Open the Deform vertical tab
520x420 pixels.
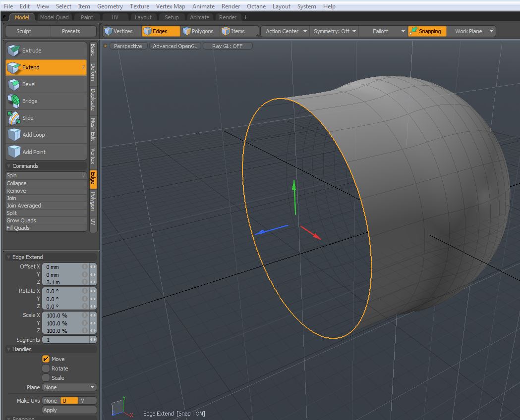tap(93, 72)
